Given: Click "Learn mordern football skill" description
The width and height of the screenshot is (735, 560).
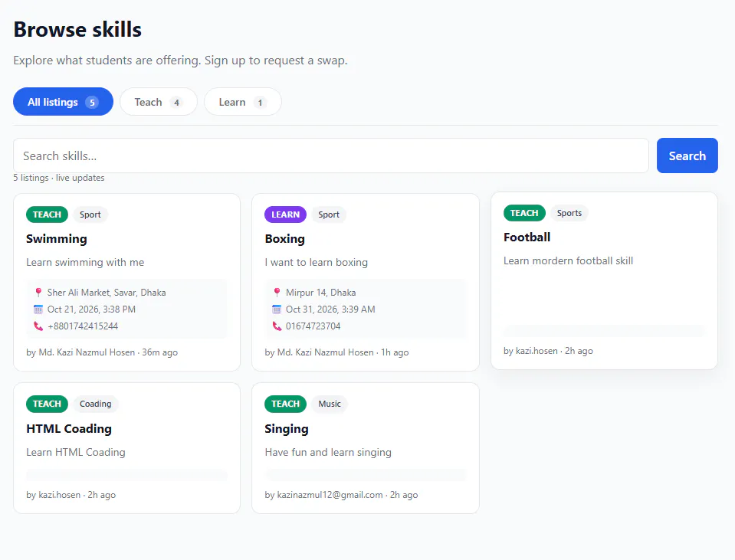Looking at the screenshot, I should pos(568,260).
